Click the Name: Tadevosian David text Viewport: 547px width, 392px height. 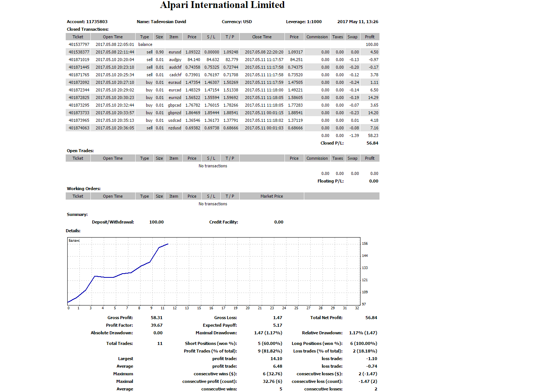point(161,22)
